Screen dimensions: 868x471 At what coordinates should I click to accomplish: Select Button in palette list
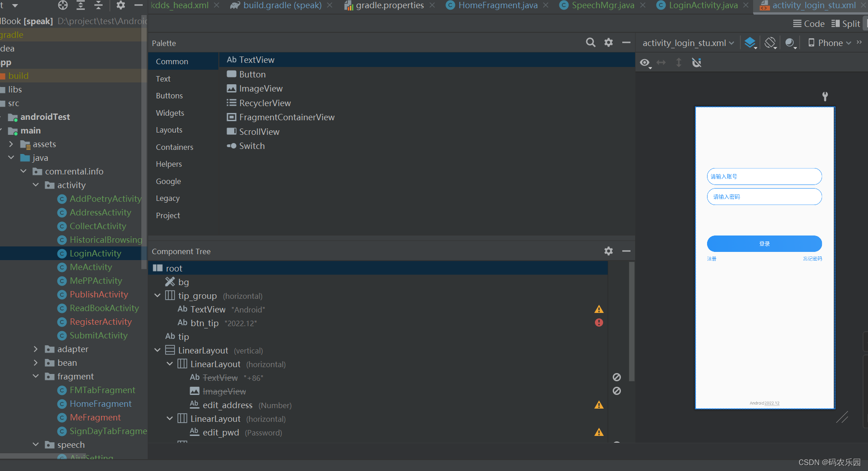(x=246, y=74)
